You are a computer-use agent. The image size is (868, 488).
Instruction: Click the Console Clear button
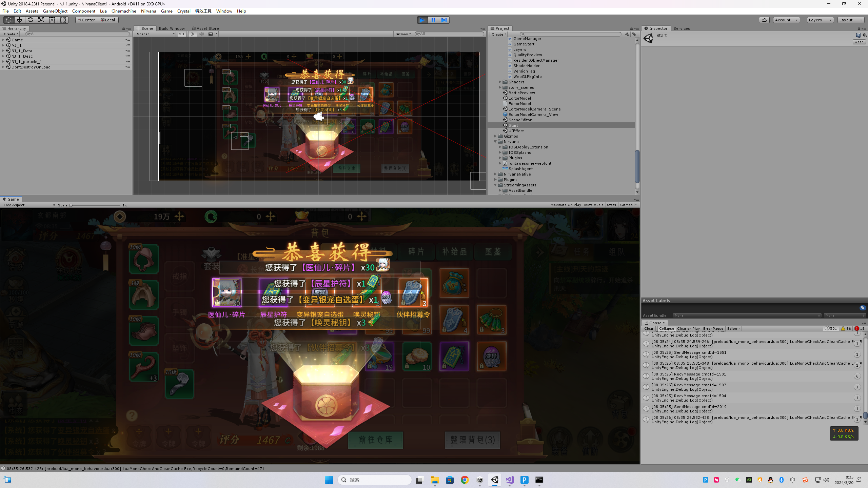[649, 328]
